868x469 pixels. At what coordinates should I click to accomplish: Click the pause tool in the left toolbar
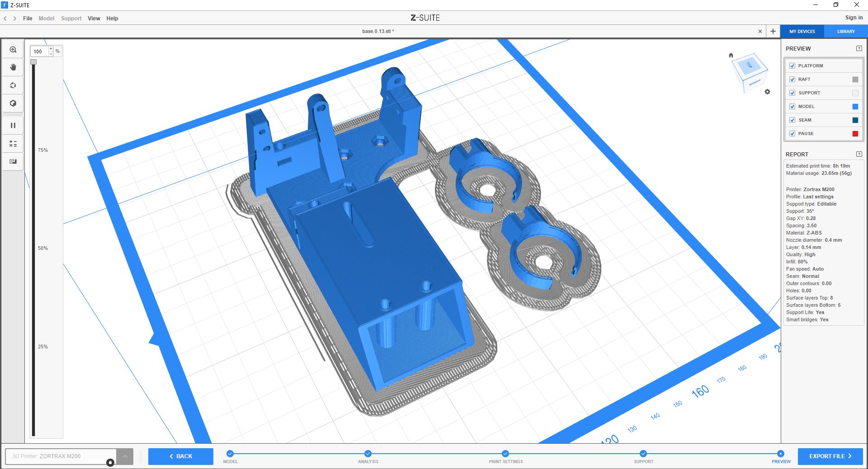[13, 126]
